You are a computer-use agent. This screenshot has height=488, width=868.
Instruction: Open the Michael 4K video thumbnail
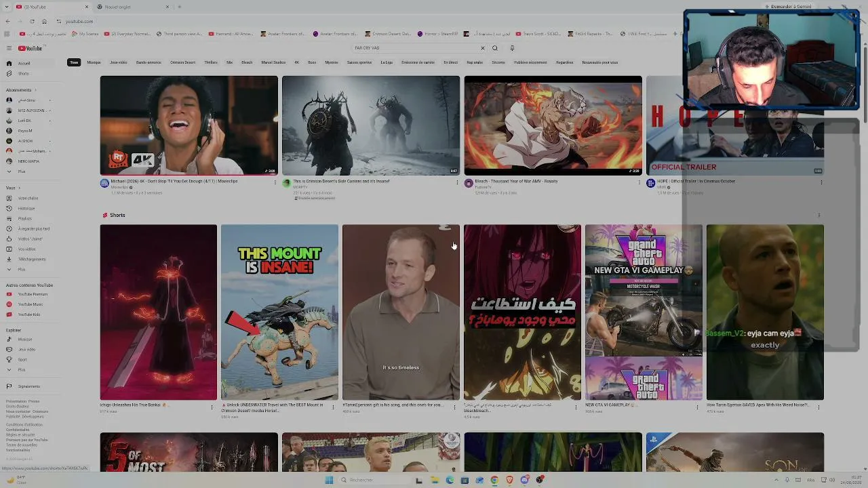(189, 125)
